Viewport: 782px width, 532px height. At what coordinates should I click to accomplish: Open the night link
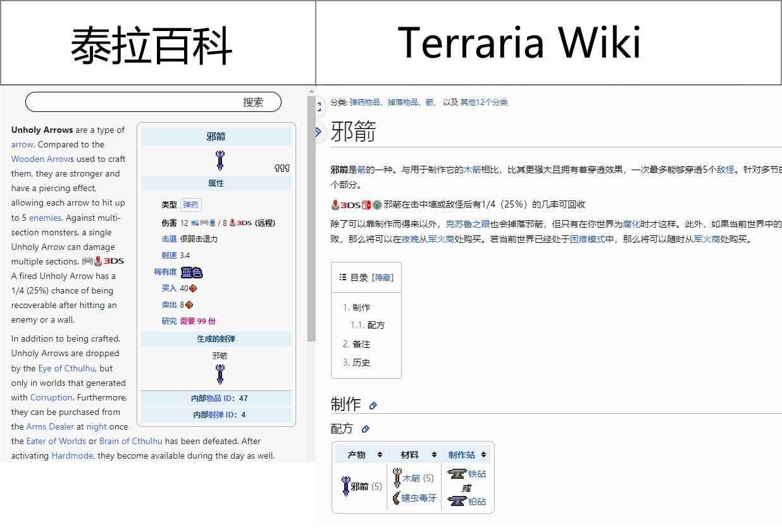pos(97,426)
